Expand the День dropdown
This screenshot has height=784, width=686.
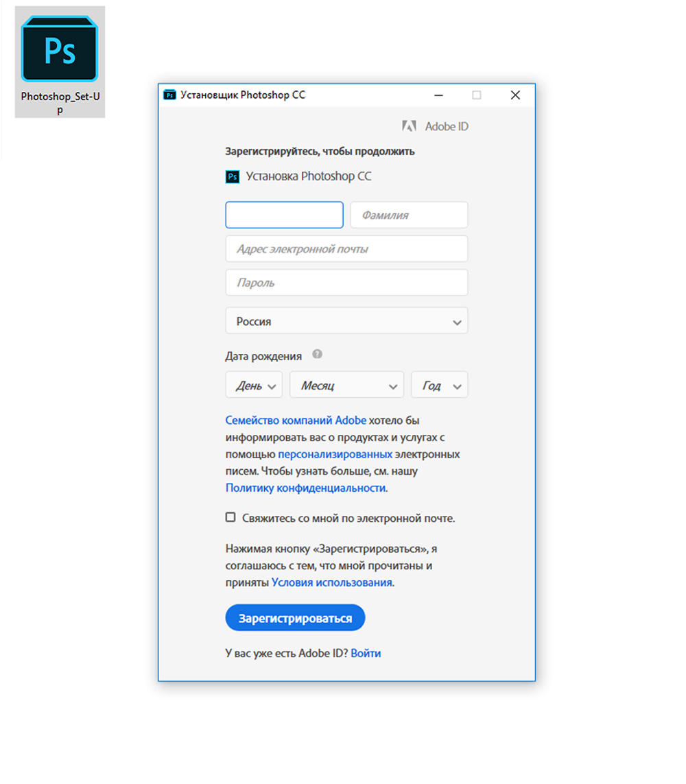click(x=254, y=385)
